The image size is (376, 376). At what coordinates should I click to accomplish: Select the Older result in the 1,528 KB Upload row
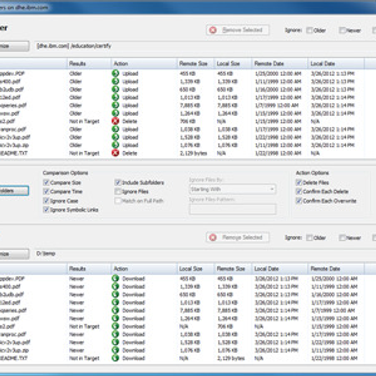tap(76, 137)
